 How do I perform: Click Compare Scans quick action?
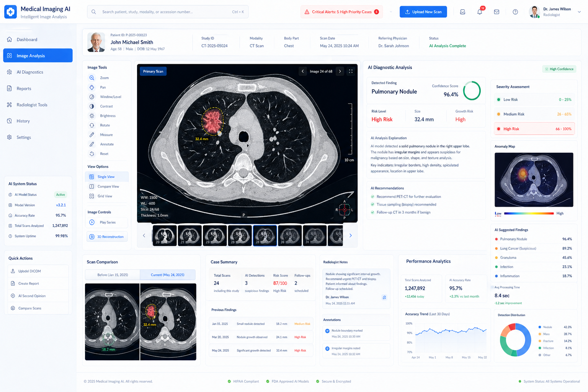pos(38,308)
